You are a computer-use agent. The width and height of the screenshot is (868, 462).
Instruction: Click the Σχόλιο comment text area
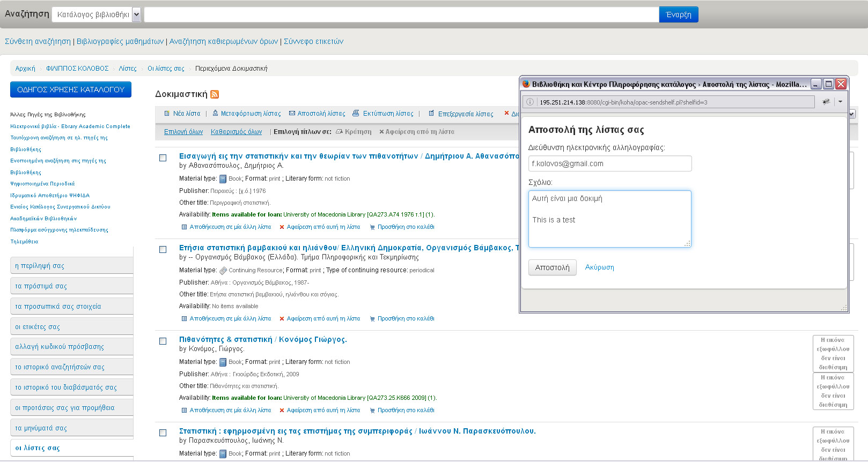click(x=610, y=219)
